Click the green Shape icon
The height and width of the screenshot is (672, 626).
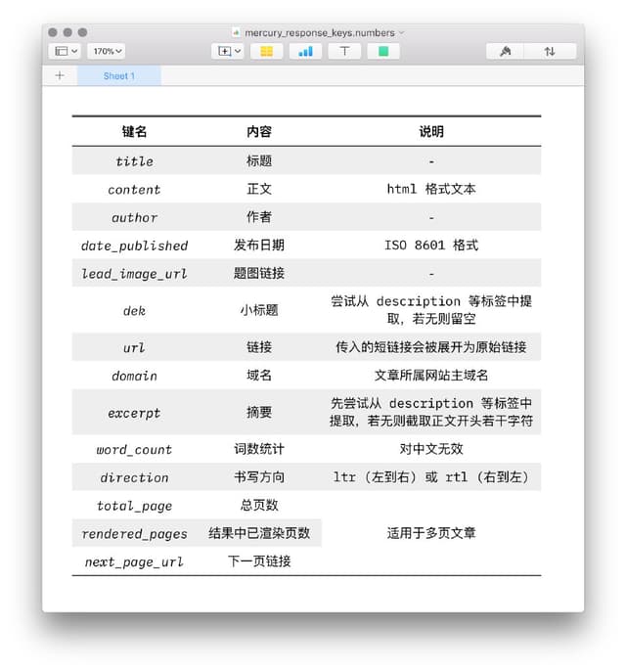[383, 51]
